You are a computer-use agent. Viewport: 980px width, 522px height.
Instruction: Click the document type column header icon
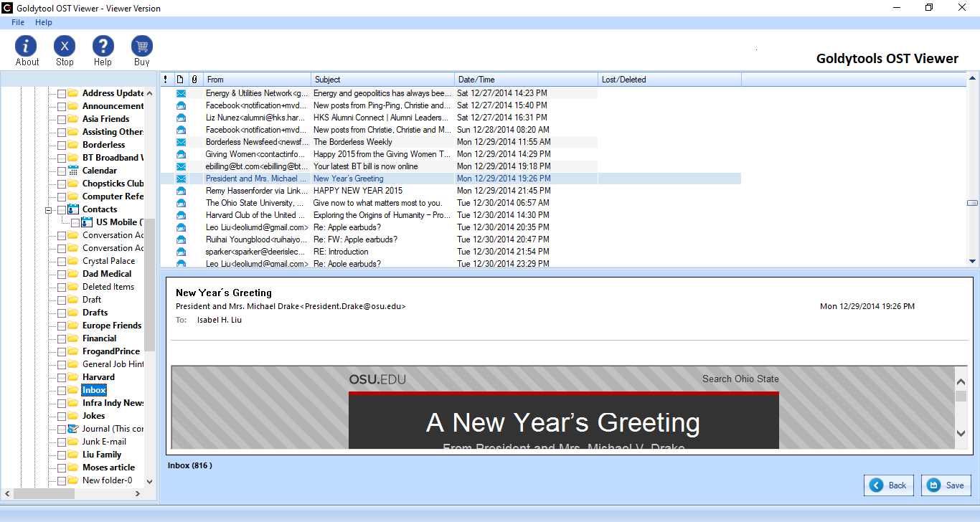pyautogui.click(x=180, y=80)
